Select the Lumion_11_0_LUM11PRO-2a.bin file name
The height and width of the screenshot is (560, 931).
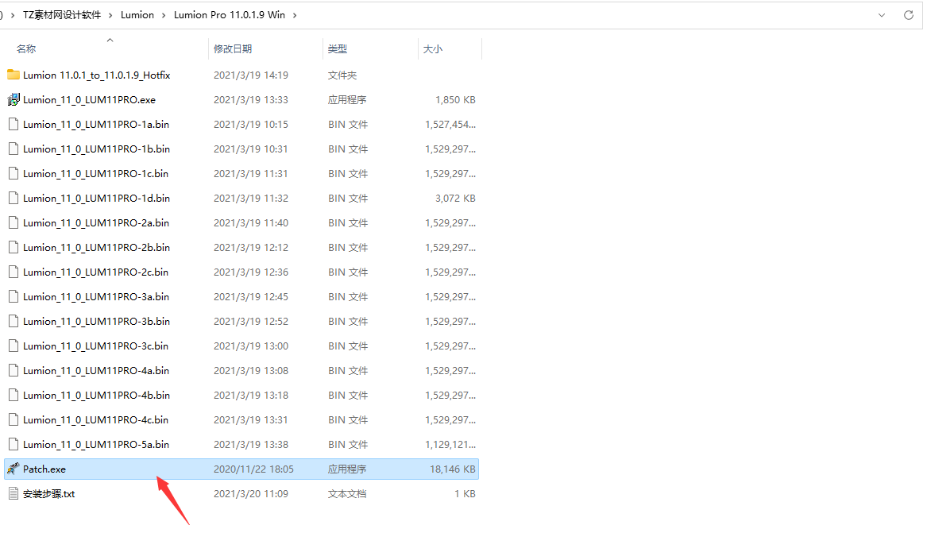point(96,222)
